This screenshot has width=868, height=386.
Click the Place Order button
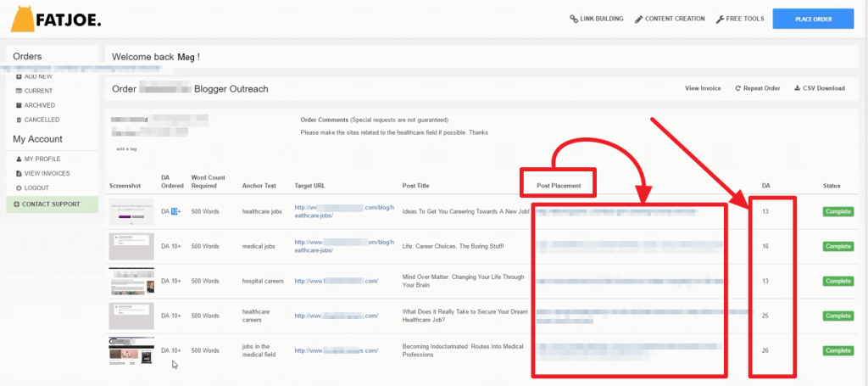tap(813, 19)
